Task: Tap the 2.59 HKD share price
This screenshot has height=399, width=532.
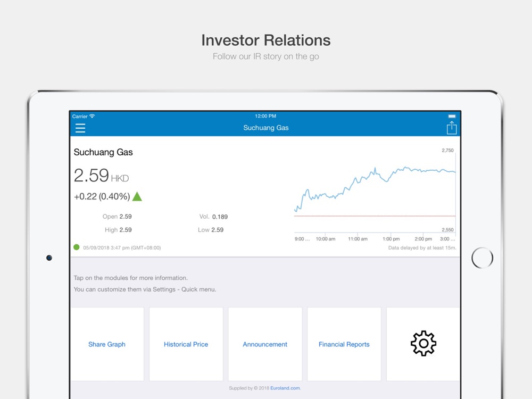Action: tap(101, 176)
